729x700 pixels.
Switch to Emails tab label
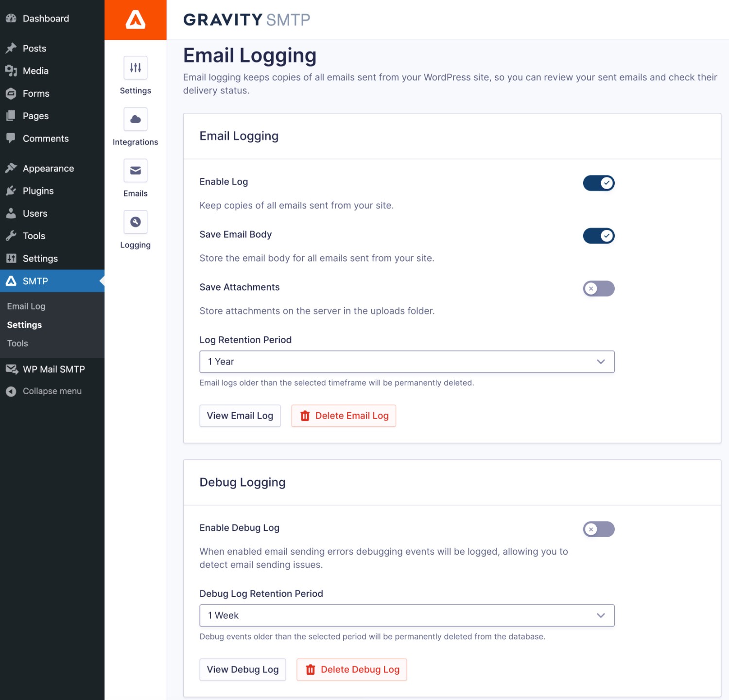click(136, 193)
